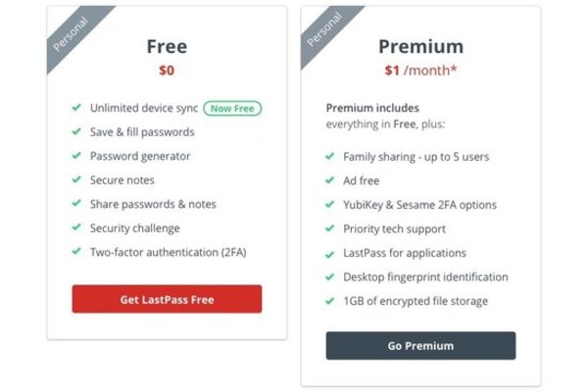Click the $1 /month price text
This screenshot has width=588, height=392.
(420, 71)
